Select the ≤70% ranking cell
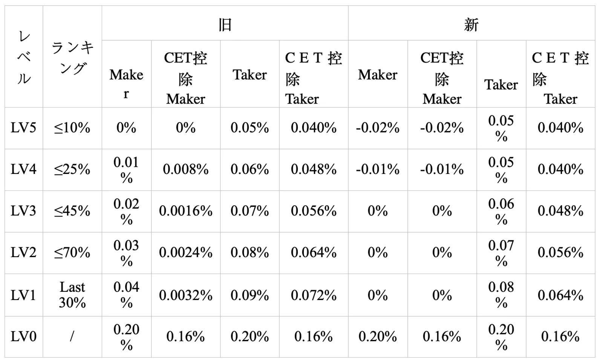 coord(72,252)
